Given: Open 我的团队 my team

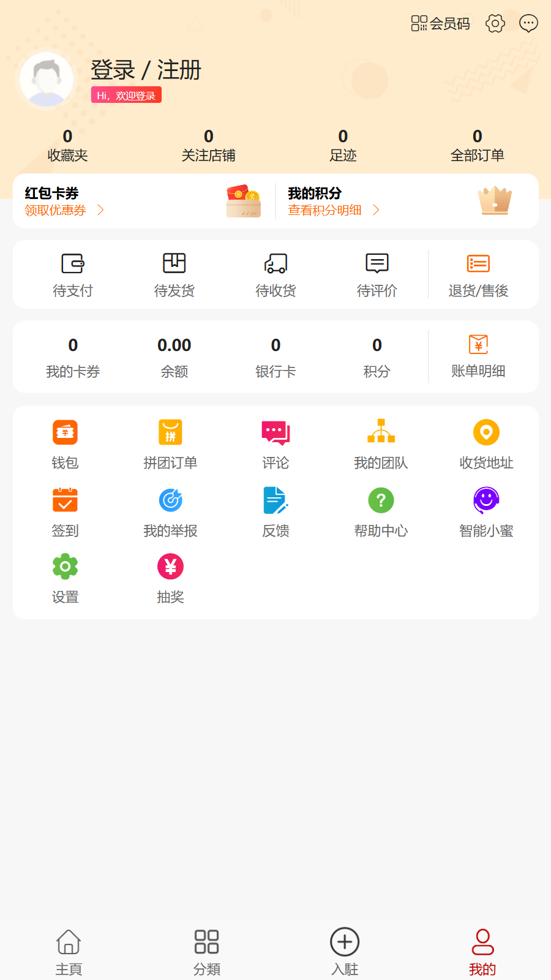Looking at the screenshot, I should coord(381,445).
